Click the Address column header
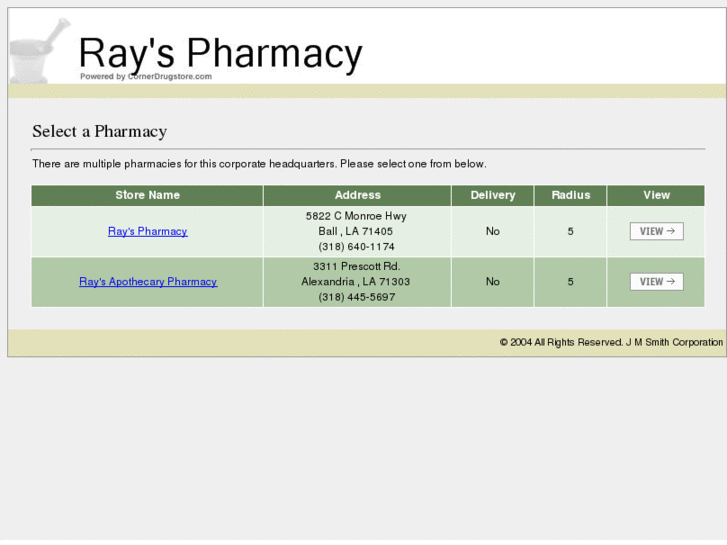Viewport: 727px width, 545px height. (357, 195)
